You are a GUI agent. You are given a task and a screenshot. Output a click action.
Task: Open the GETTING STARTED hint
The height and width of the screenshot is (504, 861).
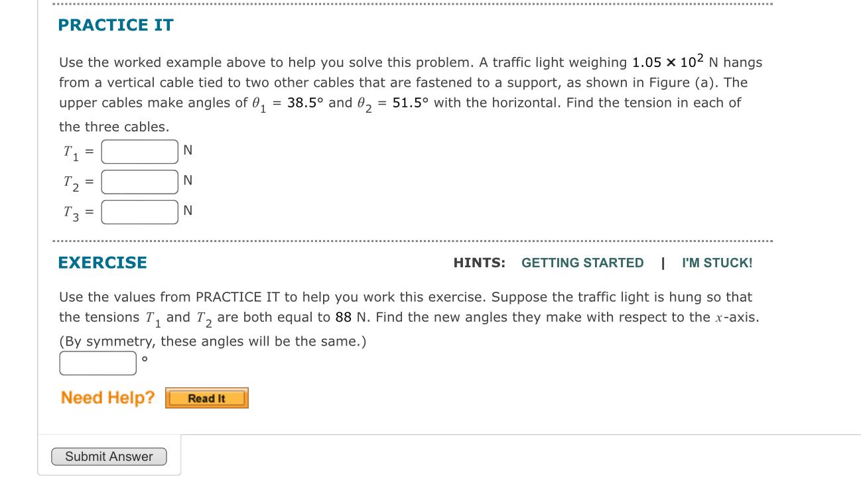(583, 263)
